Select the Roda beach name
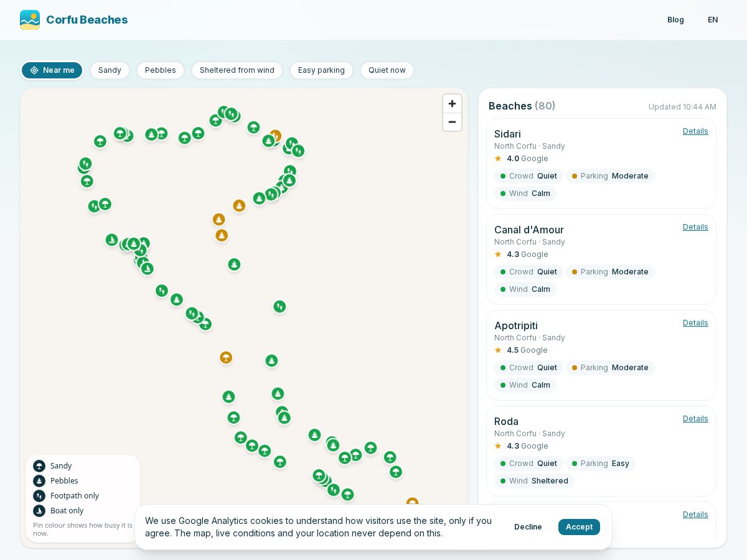The height and width of the screenshot is (560, 747). pyautogui.click(x=506, y=421)
